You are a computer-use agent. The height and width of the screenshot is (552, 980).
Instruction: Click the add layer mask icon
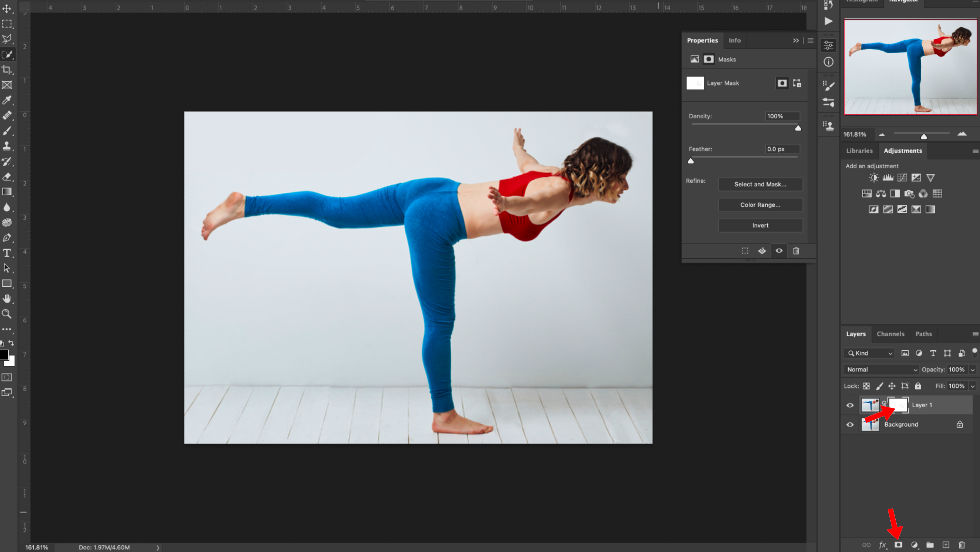point(898,545)
